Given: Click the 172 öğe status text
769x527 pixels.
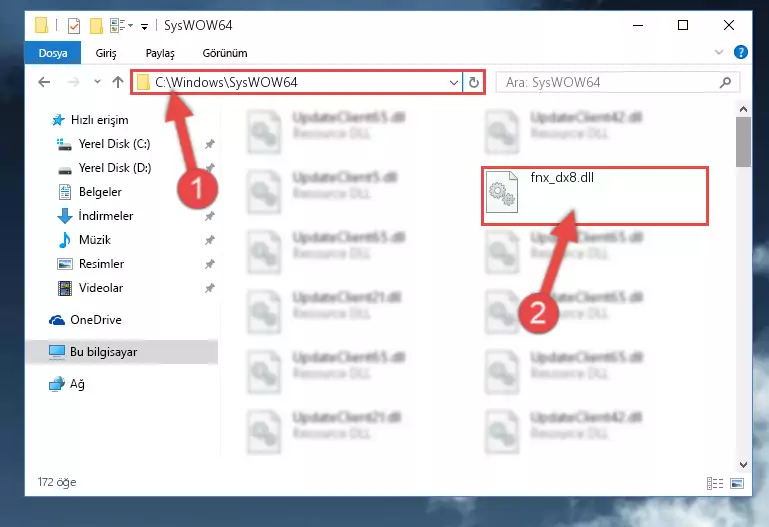Looking at the screenshot, I should pos(57,482).
